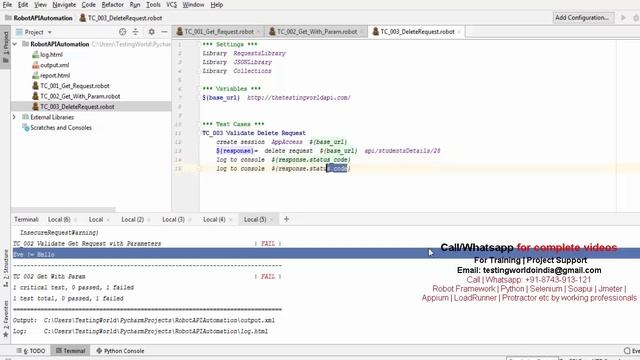The image size is (640, 360).
Task: Click the http://thetestingworldapi.com/ URL in code
Action: click(x=299, y=98)
